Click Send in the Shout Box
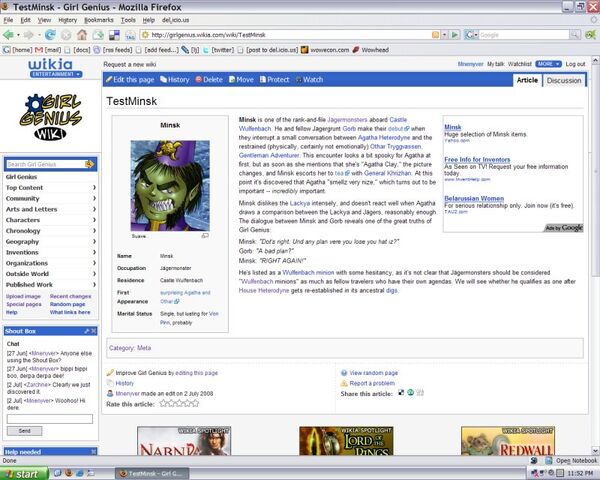600x480 pixels. [x=24, y=431]
